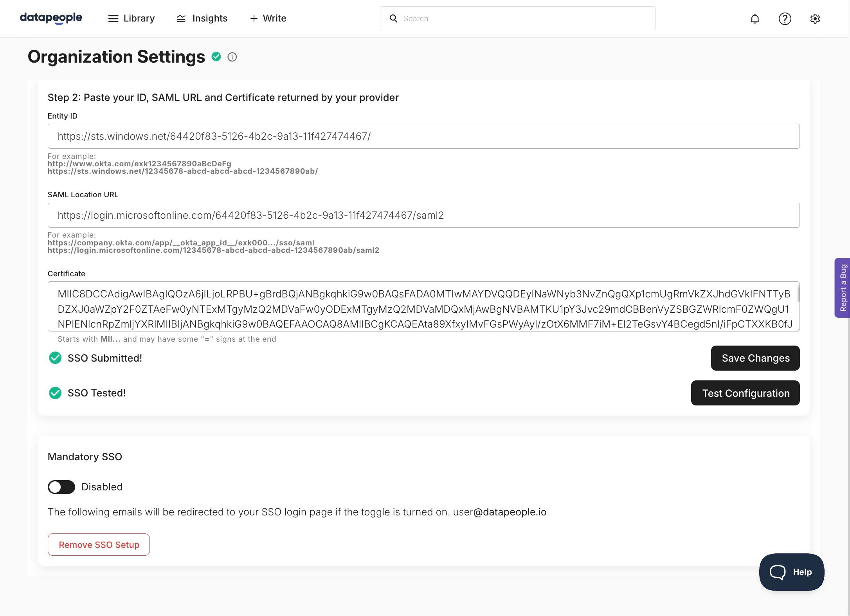This screenshot has height=616, width=850.
Task: Open the notifications bell
Action: [x=755, y=19]
